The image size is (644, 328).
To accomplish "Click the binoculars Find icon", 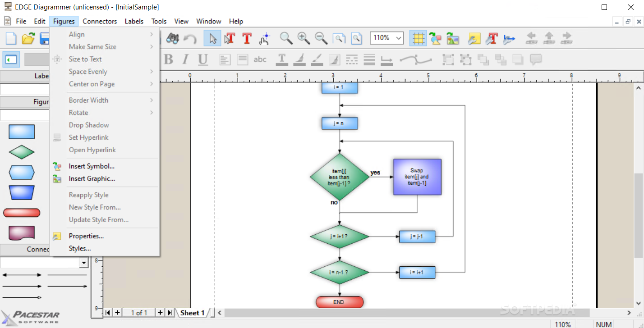I will click(x=172, y=38).
